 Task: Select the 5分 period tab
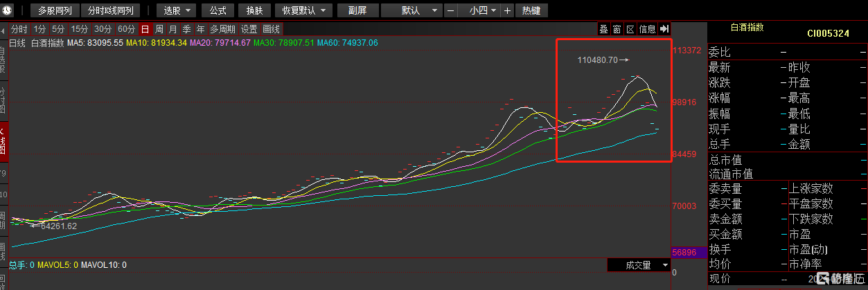point(58,29)
